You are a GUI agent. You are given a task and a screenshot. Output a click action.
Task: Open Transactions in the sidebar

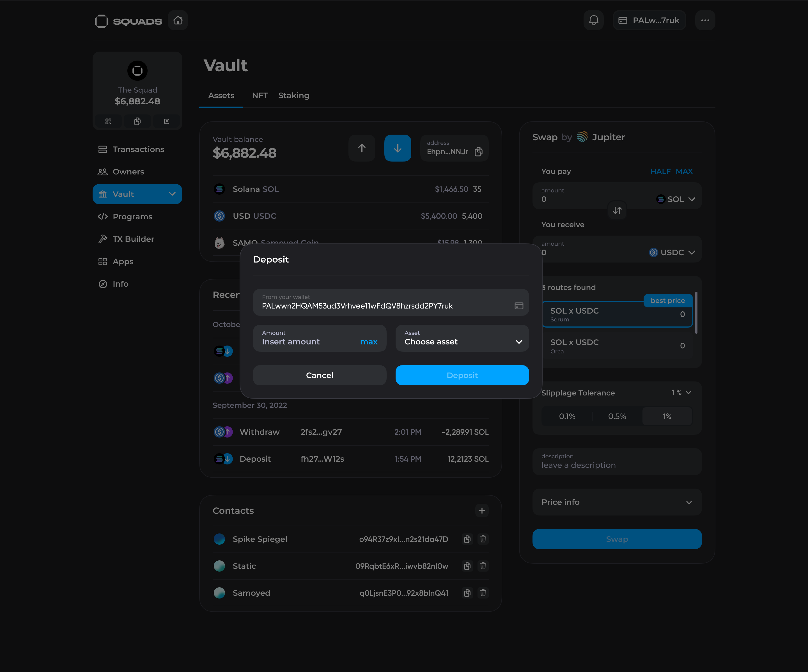pos(138,149)
